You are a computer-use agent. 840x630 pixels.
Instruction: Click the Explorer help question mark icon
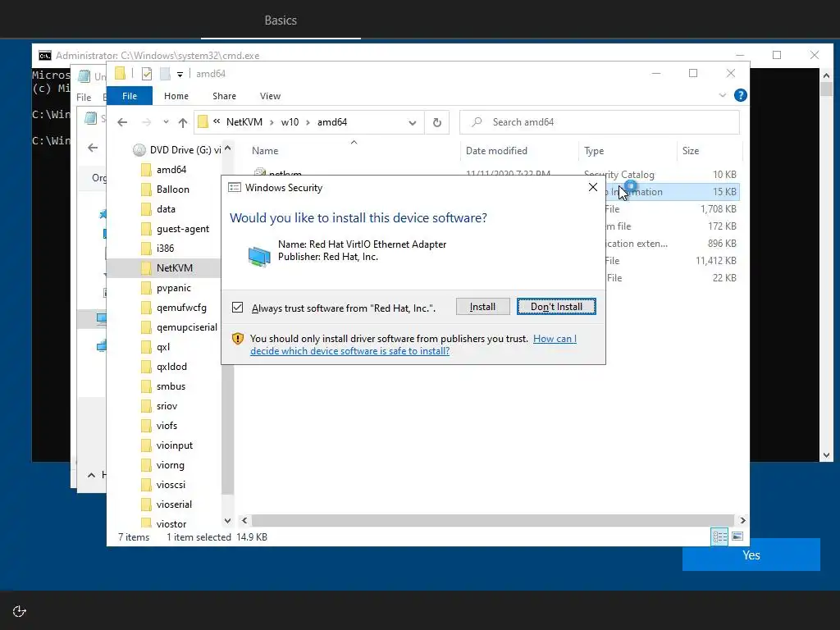tap(741, 95)
